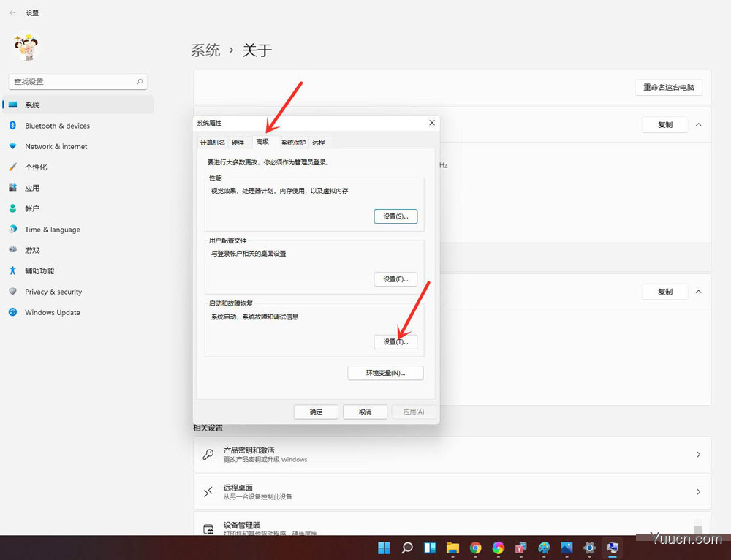Screen dimensions: 731x560
Task: Close the 系统属性 dialog
Action: pyautogui.click(x=432, y=123)
